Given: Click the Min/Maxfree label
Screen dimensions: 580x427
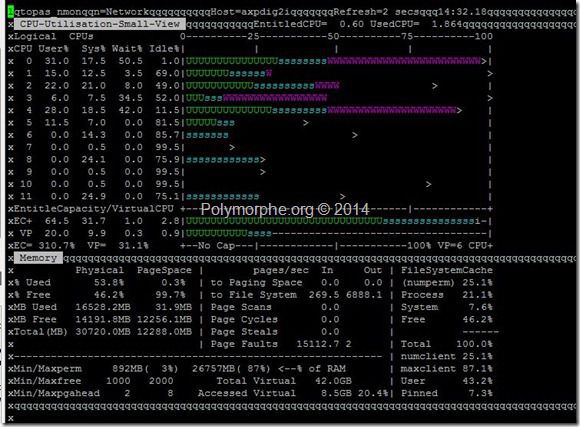Looking at the screenshot, I should tap(47, 381).
